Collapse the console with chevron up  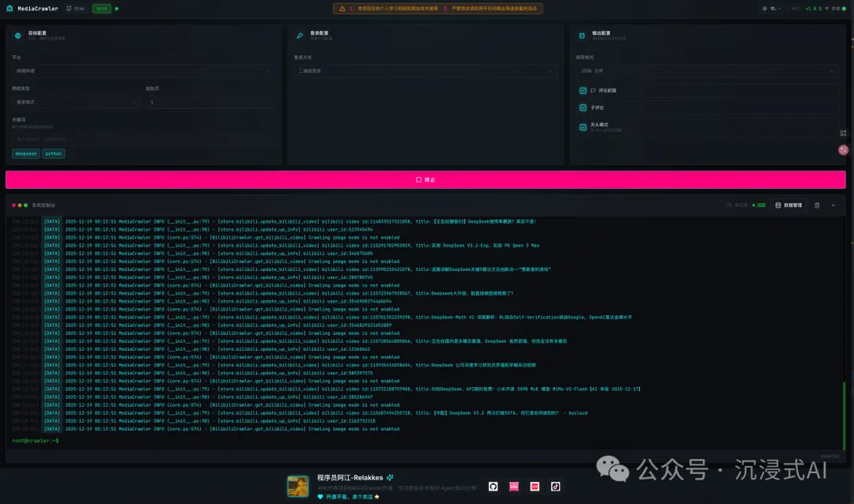coord(833,205)
